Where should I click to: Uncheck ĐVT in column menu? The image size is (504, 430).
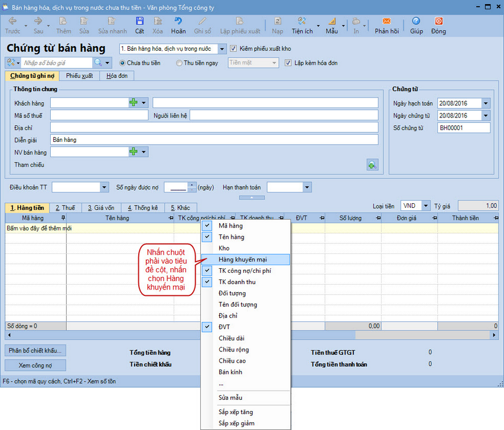207,327
